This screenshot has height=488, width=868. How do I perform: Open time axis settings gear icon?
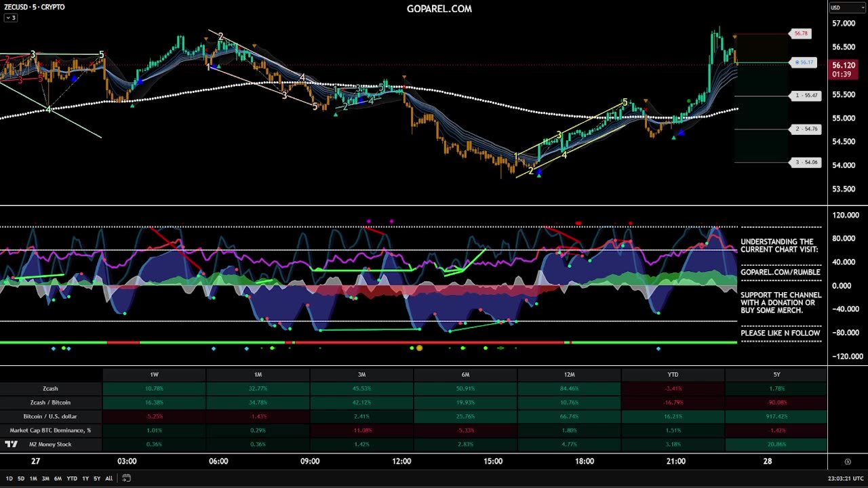tap(848, 462)
